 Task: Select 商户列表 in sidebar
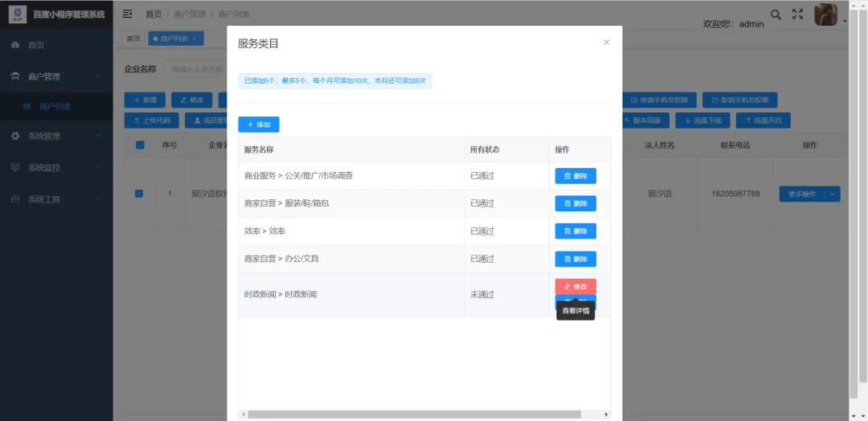point(55,107)
